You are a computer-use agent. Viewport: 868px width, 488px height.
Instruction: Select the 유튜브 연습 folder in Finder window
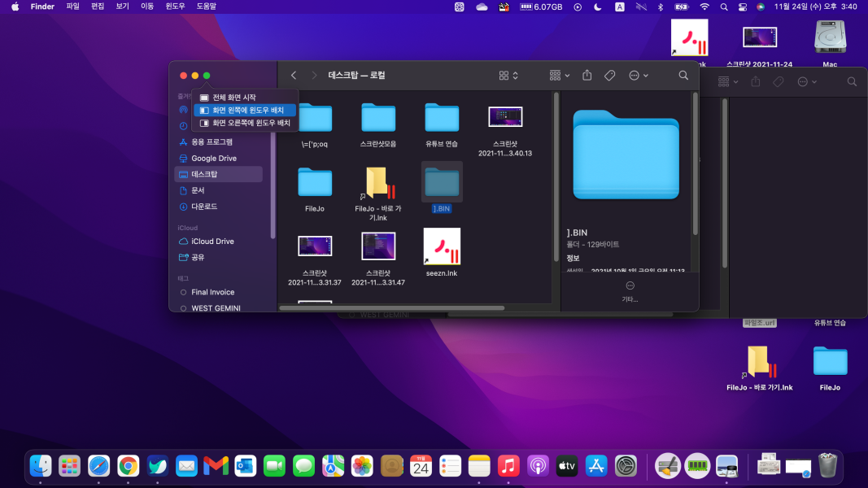[x=441, y=118]
